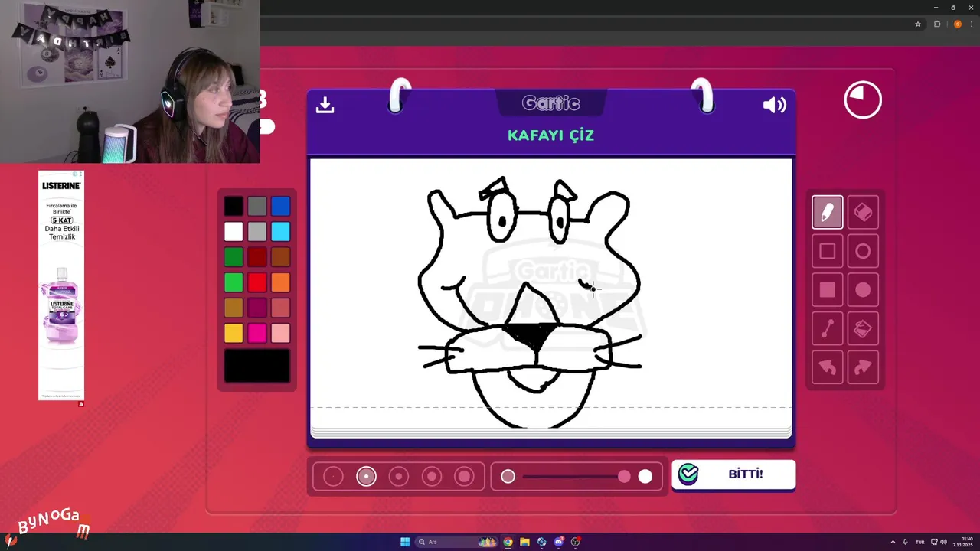This screenshot has width=980, height=551.
Task: Select the straight line tool
Action: click(827, 329)
